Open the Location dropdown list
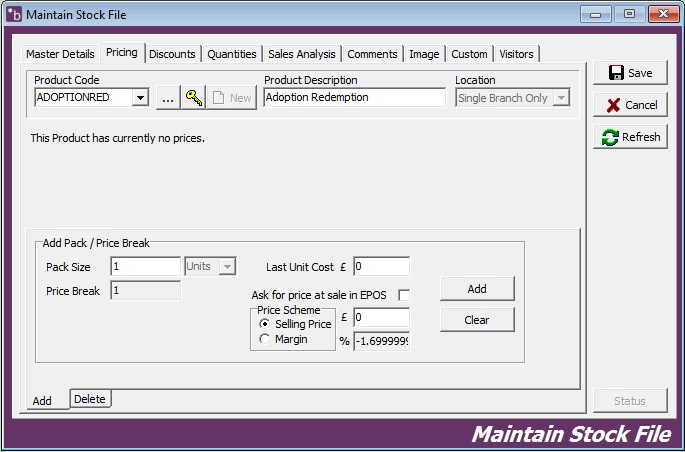Image resolution: width=685 pixels, height=452 pixels. click(x=561, y=98)
